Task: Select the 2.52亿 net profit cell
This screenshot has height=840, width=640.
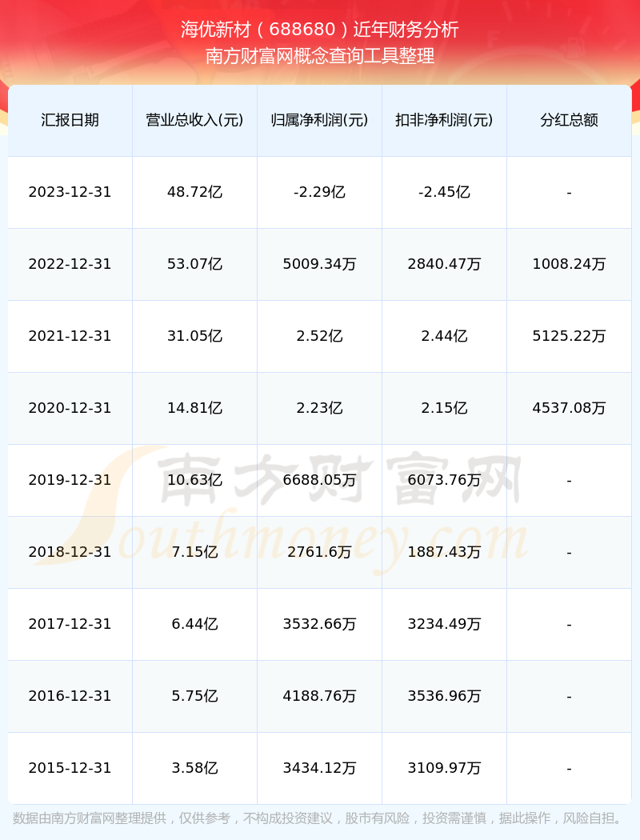Action: pos(320,337)
